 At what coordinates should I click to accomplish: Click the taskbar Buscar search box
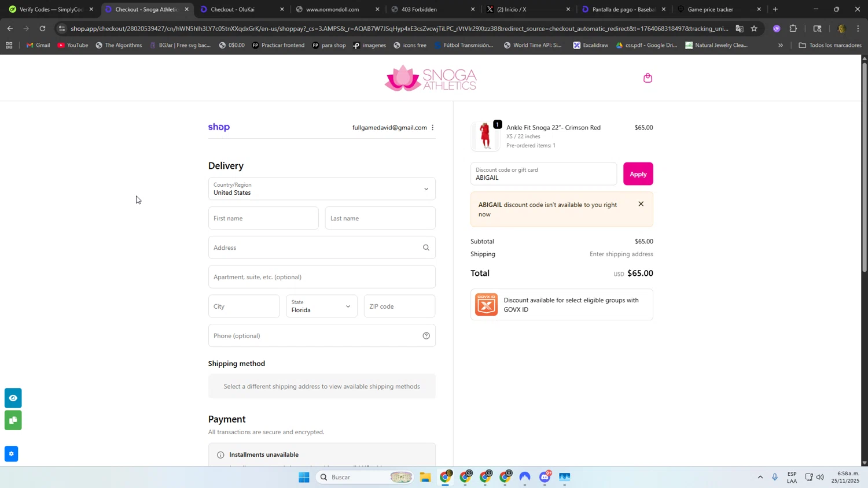365,477
